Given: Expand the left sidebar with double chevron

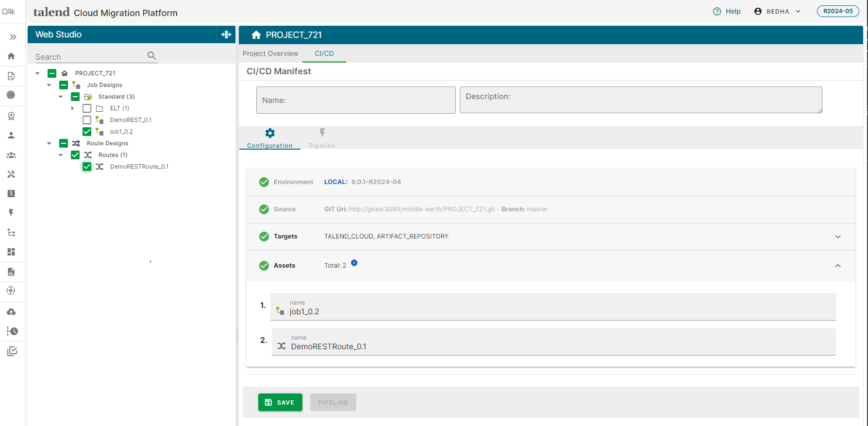Looking at the screenshot, I should coord(13,37).
